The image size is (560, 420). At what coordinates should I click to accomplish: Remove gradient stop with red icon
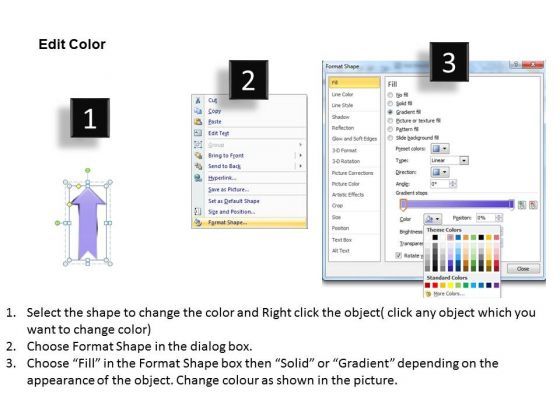[533, 205]
